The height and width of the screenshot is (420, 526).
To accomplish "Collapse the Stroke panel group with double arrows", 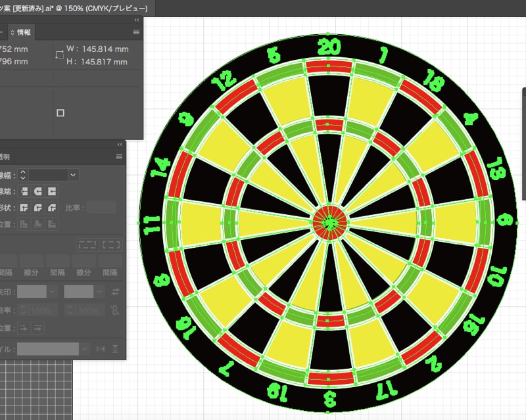I will [119, 144].
